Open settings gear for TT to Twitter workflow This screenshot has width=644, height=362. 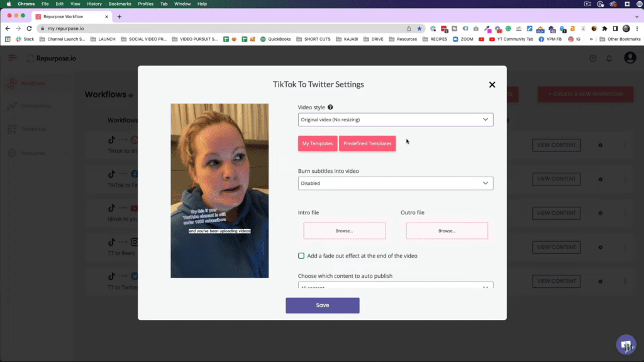[601, 282]
